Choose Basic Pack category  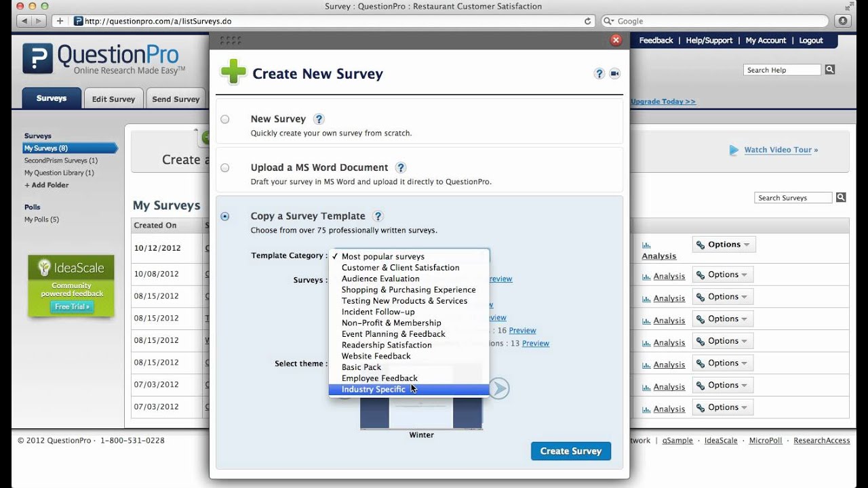point(409,367)
